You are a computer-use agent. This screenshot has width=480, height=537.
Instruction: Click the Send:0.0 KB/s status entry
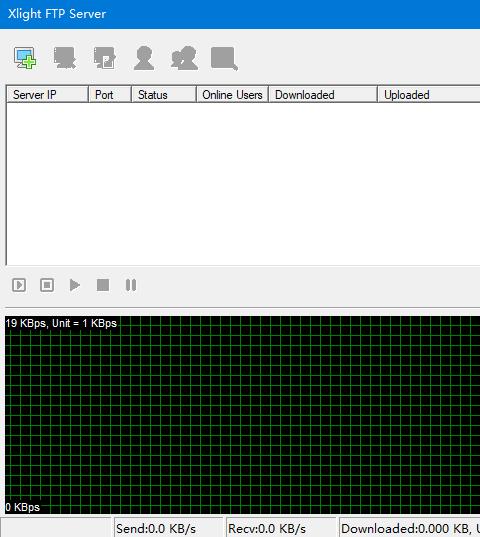(x=168, y=528)
